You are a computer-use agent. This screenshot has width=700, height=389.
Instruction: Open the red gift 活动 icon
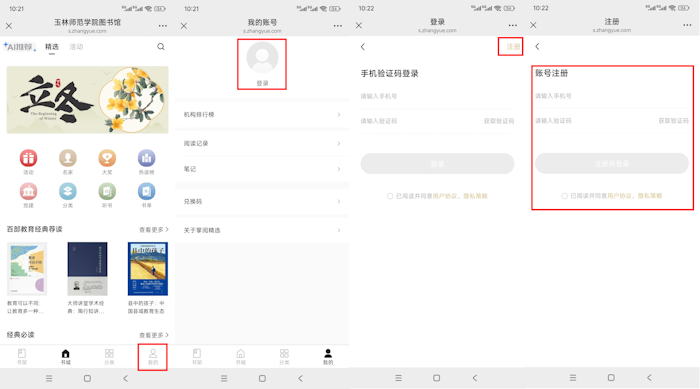pyautogui.click(x=28, y=158)
